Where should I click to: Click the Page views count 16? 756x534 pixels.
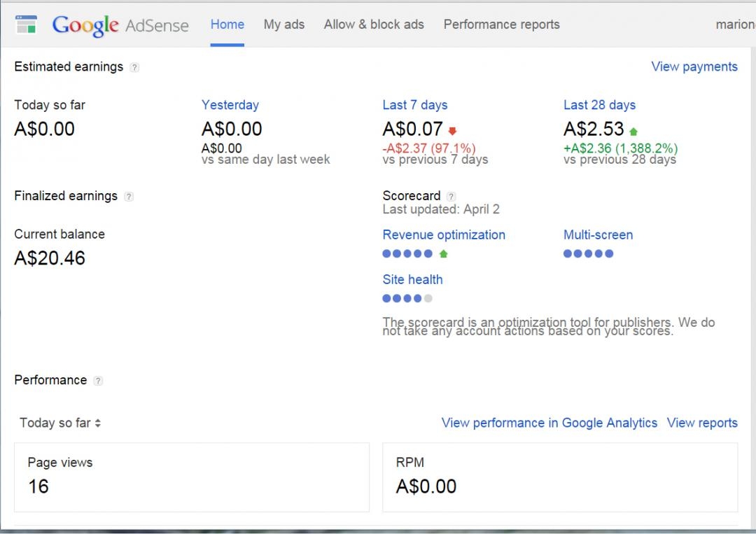(x=38, y=486)
